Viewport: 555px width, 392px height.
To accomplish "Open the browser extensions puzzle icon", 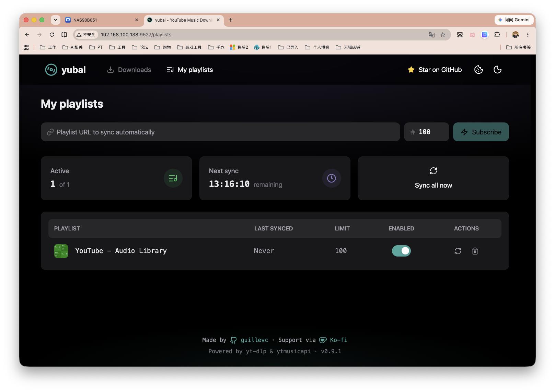I will [x=497, y=35].
